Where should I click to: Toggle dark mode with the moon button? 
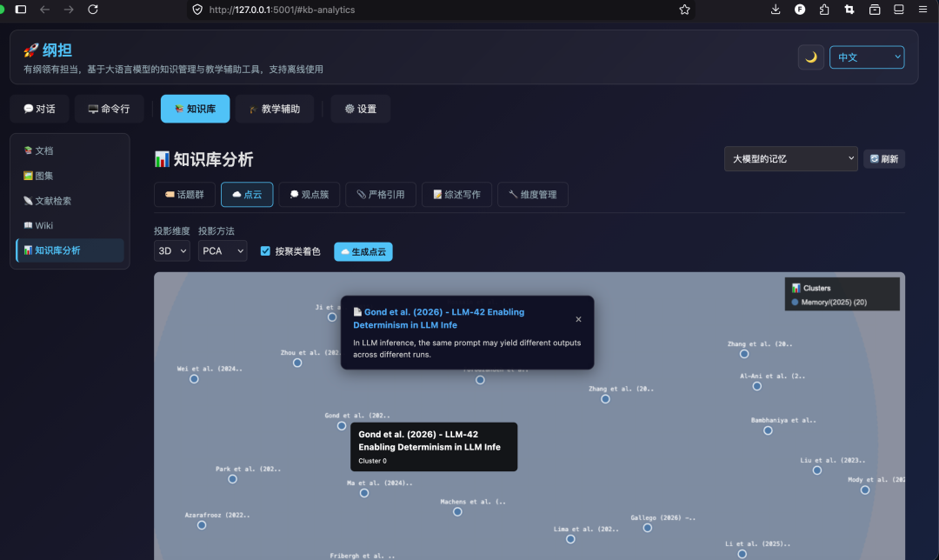(811, 57)
